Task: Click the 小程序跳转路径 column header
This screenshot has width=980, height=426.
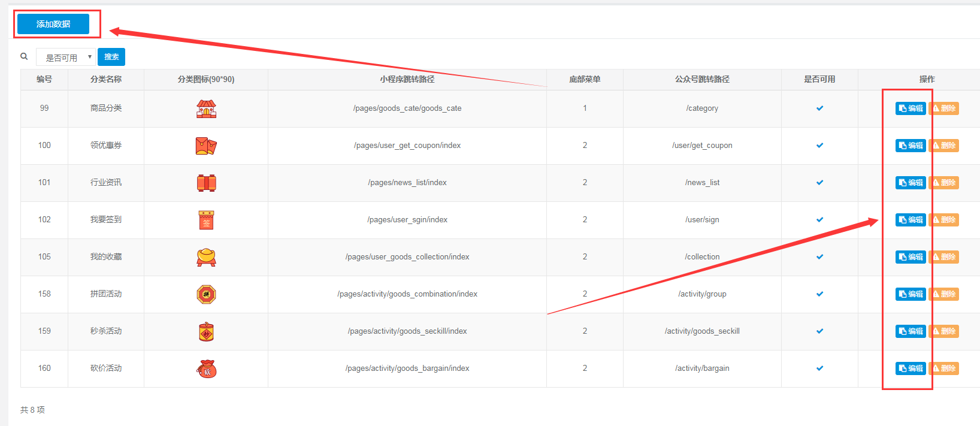Action: click(x=407, y=79)
